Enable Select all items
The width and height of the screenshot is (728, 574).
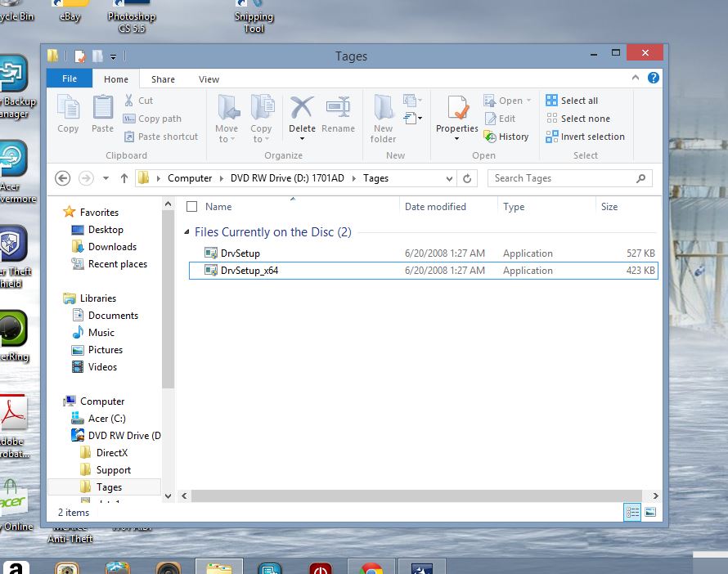coord(578,100)
